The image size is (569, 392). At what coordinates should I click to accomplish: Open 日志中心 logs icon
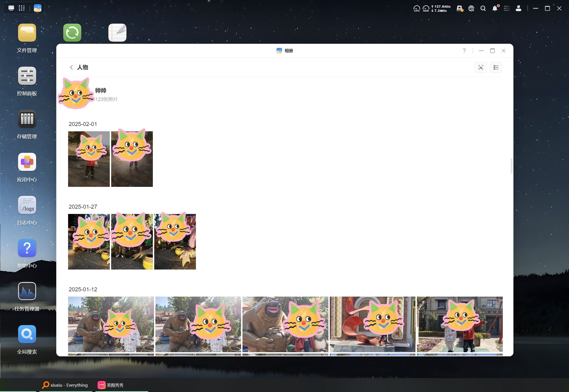click(27, 205)
